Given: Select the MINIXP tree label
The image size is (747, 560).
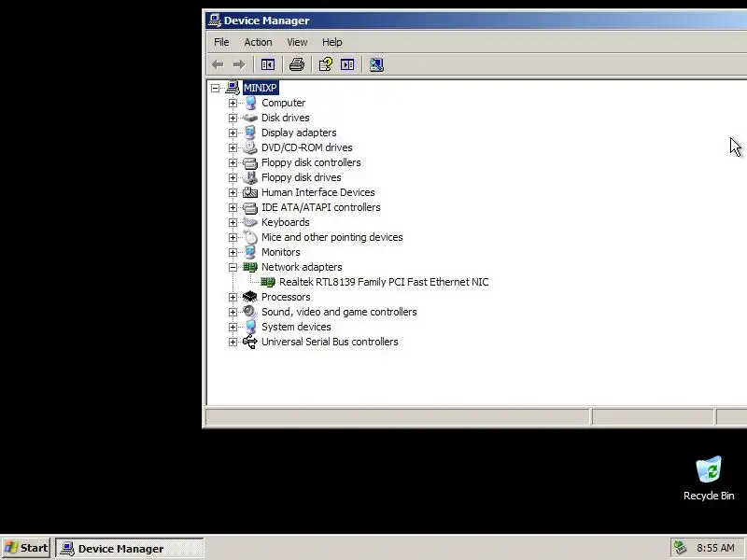Looking at the screenshot, I should click(x=261, y=88).
